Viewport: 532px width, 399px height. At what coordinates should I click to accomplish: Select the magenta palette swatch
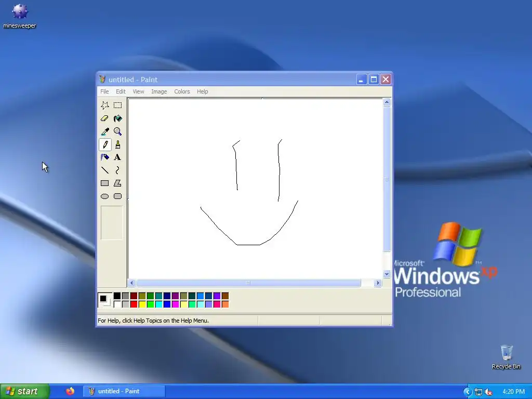[176, 304]
